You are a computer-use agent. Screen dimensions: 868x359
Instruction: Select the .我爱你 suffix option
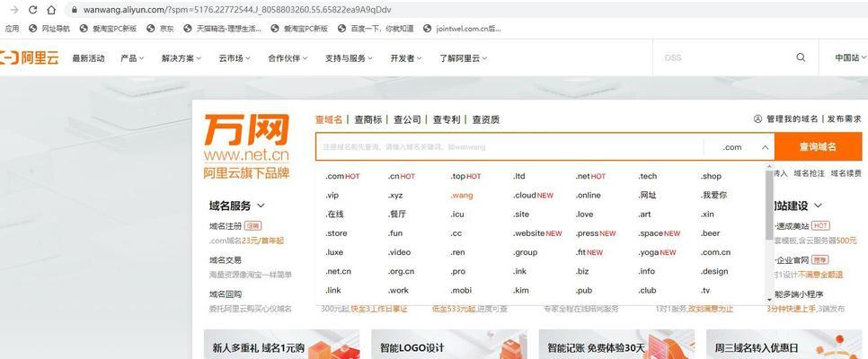pos(714,196)
